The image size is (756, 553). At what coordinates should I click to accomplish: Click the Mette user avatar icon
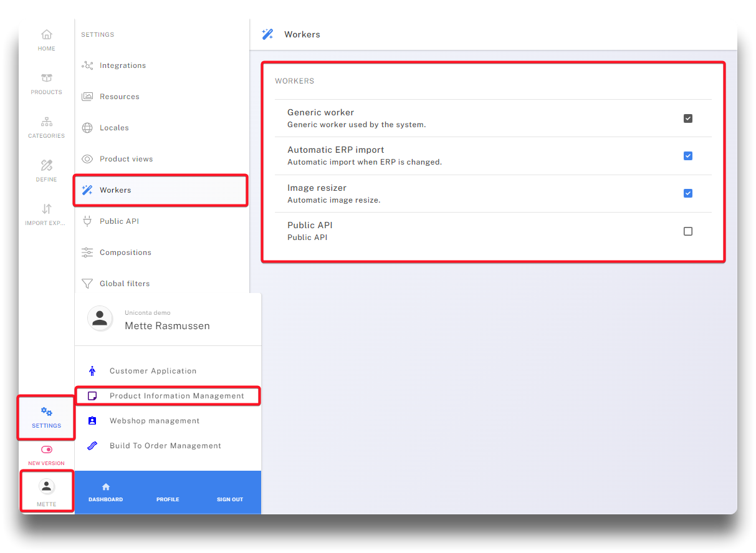point(47,487)
